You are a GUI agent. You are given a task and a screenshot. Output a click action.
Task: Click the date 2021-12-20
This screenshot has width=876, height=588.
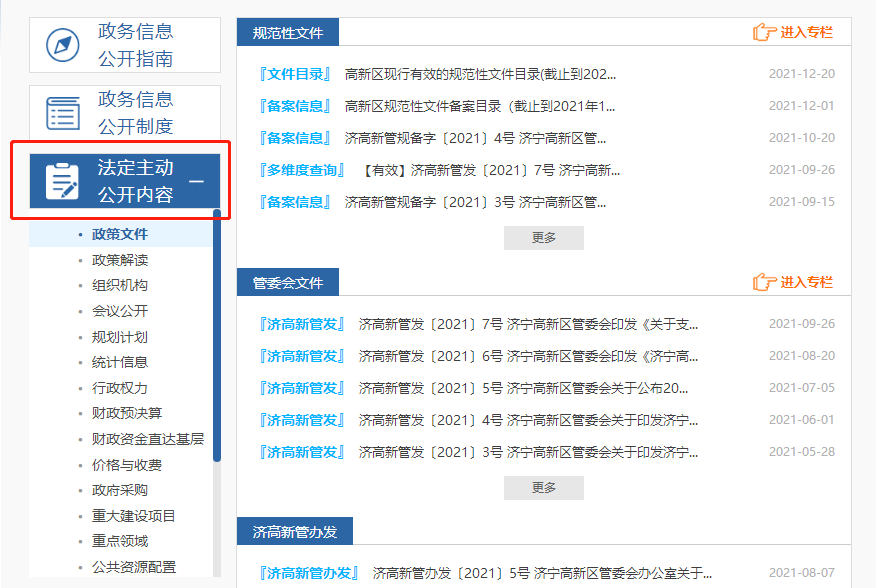point(802,74)
